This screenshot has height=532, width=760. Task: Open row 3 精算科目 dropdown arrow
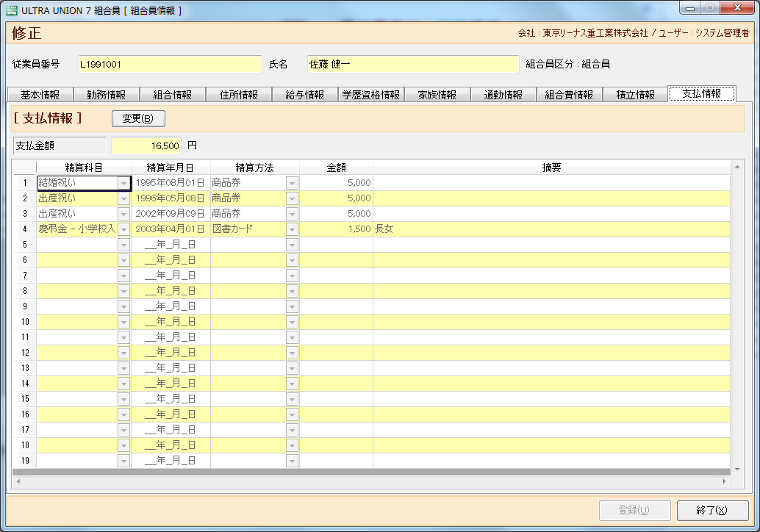pos(123,214)
